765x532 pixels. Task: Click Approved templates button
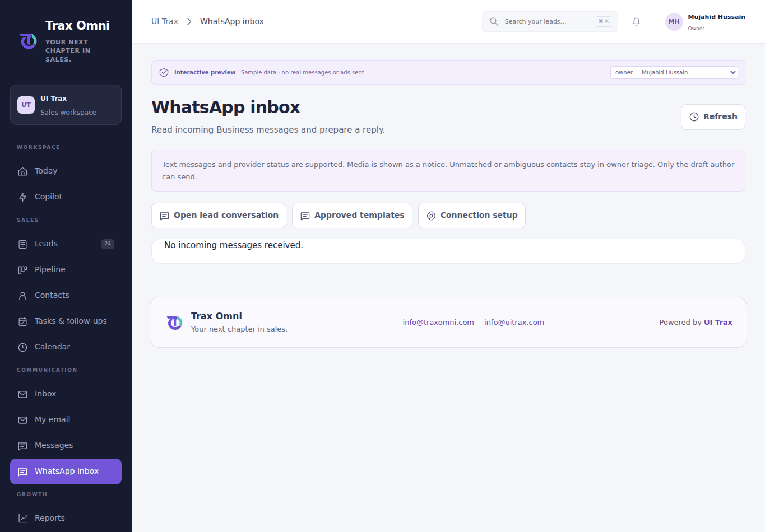352,215
